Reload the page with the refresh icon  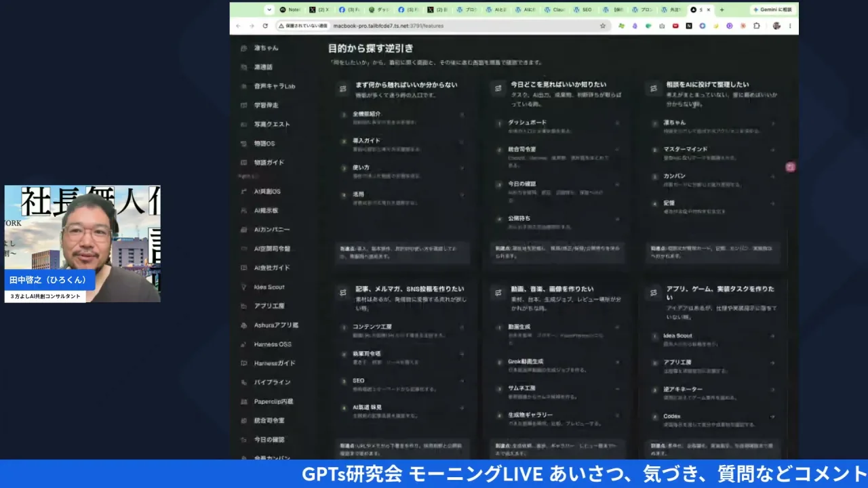[x=264, y=26]
